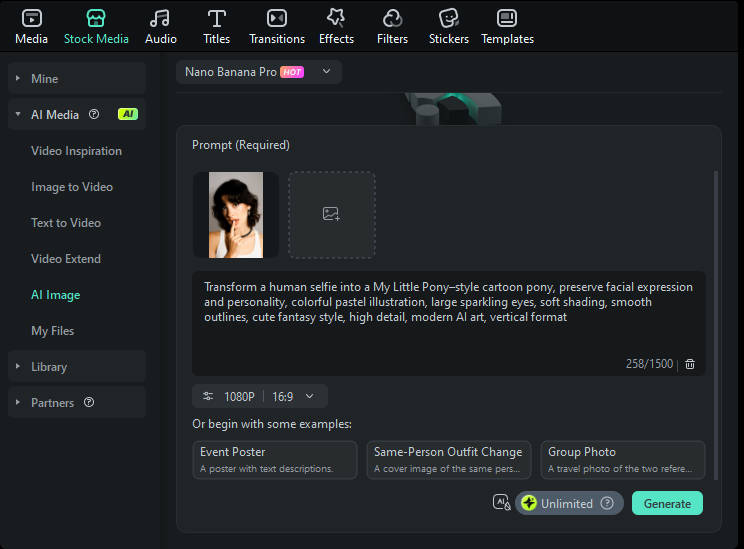Open the Titles tab
The width and height of the screenshot is (744, 549).
click(216, 27)
